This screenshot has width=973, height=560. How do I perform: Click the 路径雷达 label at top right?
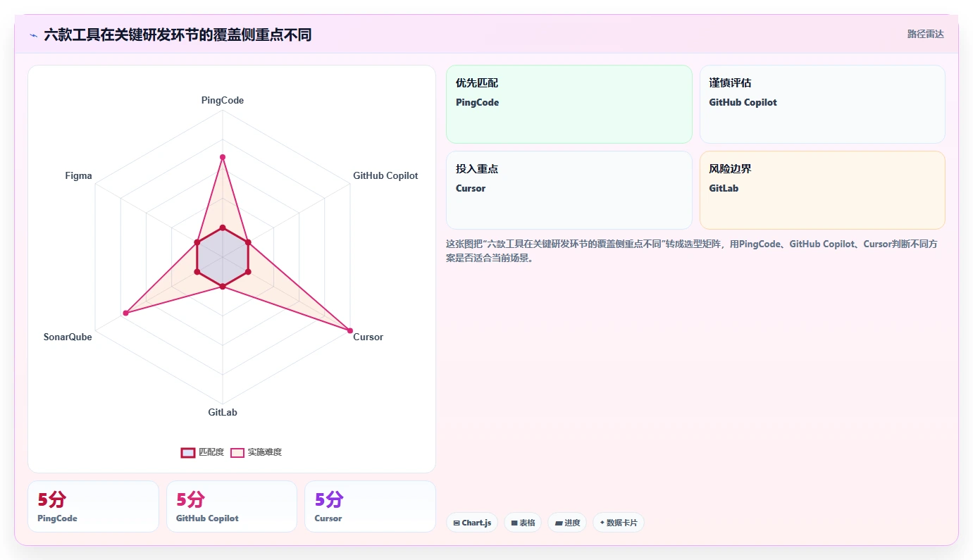tap(925, 34)
